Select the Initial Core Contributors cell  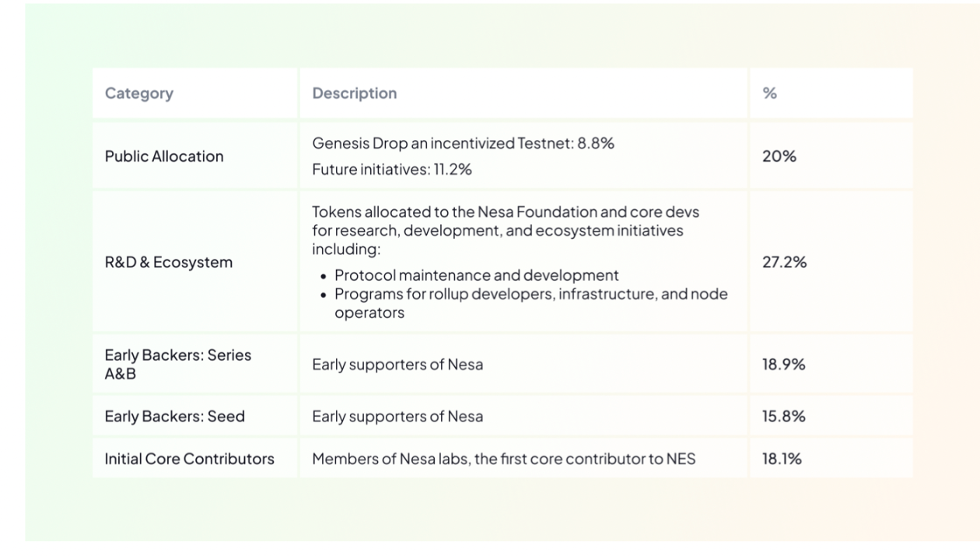point(190,459)
